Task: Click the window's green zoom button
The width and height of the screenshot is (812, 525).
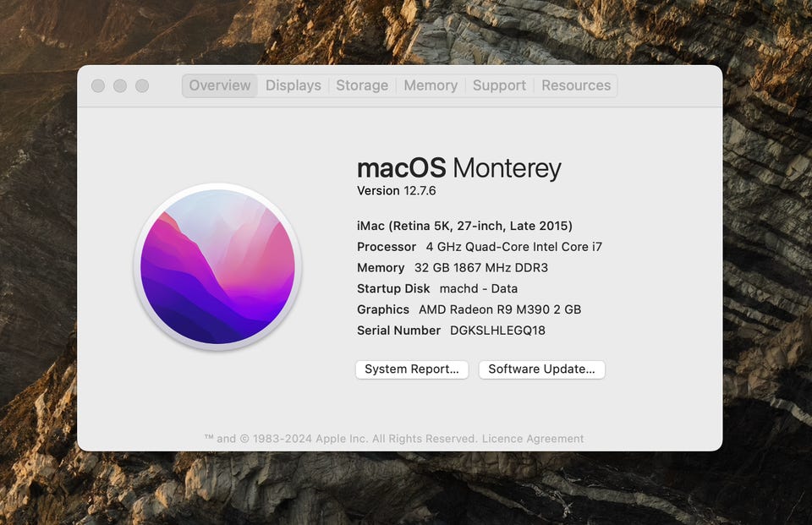Action: point(142,86)
